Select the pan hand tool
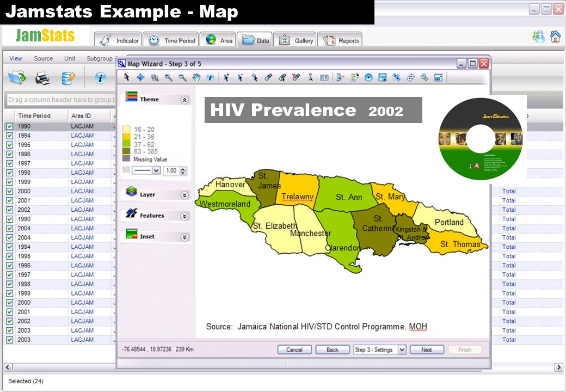Image resolution: width=566 pixels, height=392 pixels. click(196, 77)
